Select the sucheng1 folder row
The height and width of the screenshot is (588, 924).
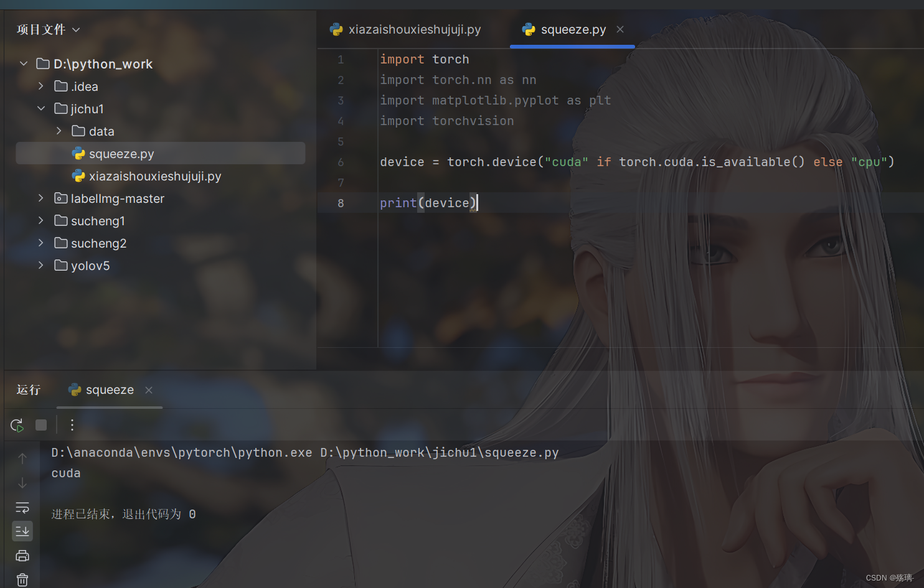(x=161, y=221)
